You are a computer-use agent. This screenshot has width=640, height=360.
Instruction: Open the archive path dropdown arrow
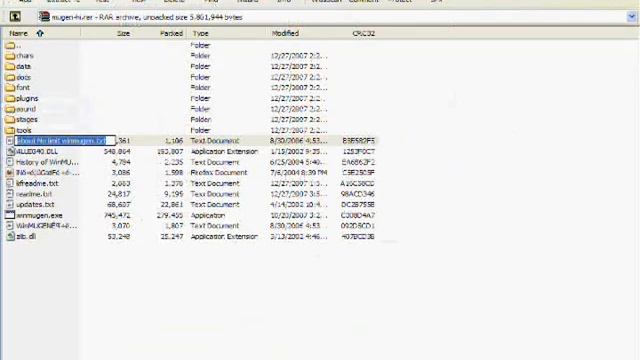[631, 17]
